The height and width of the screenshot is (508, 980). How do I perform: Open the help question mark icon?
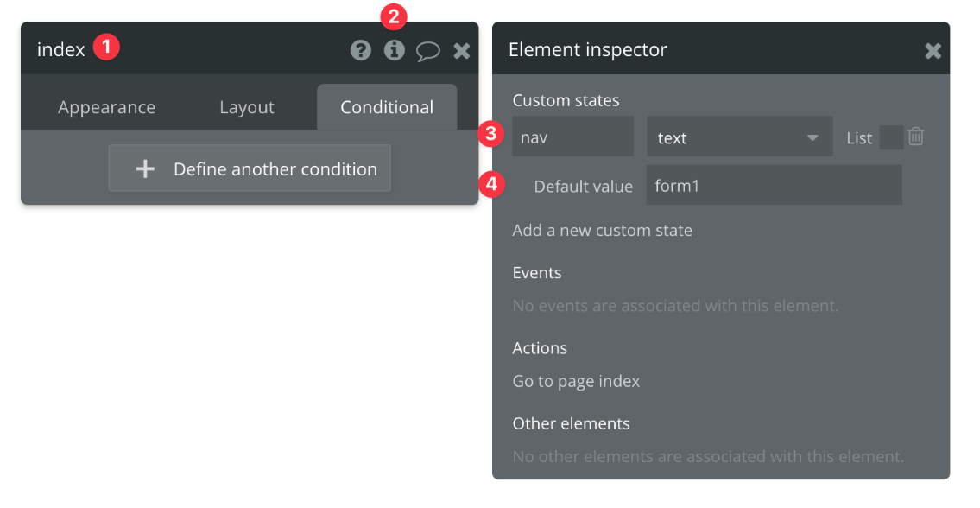pos(360,50)
